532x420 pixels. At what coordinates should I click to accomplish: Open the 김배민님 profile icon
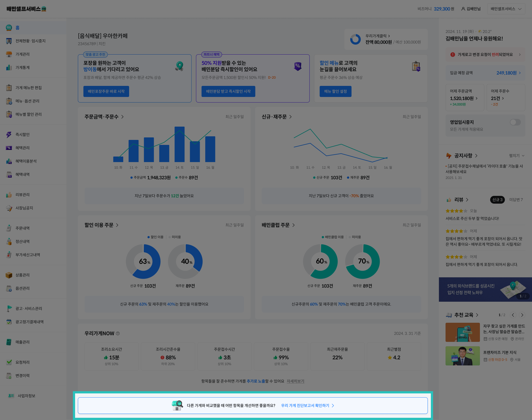(463, 9)
